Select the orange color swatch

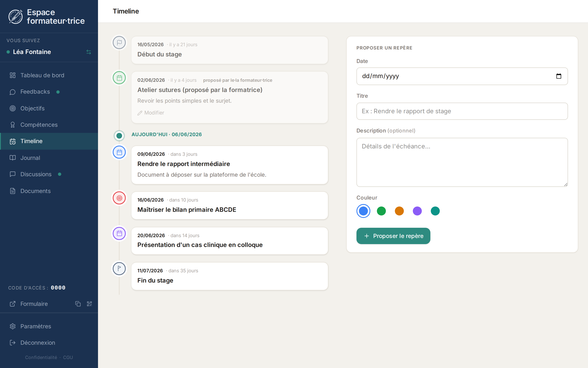(399, 211)
